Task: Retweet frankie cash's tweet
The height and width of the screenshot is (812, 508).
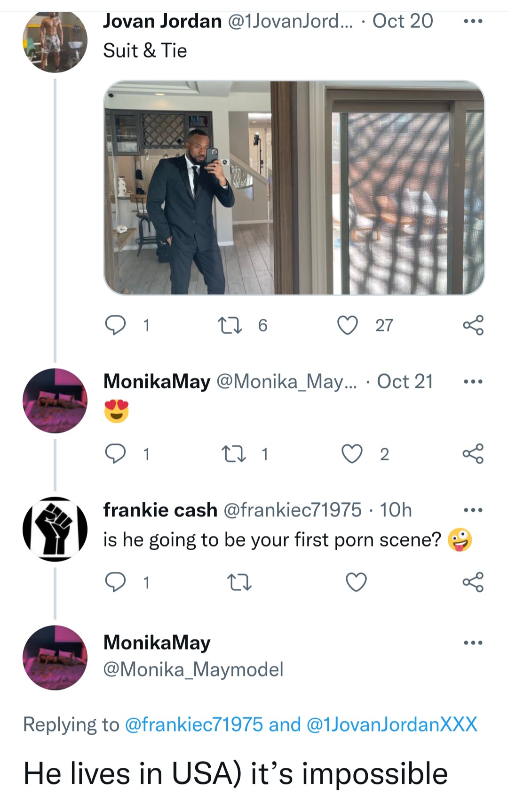Action: 239,583
